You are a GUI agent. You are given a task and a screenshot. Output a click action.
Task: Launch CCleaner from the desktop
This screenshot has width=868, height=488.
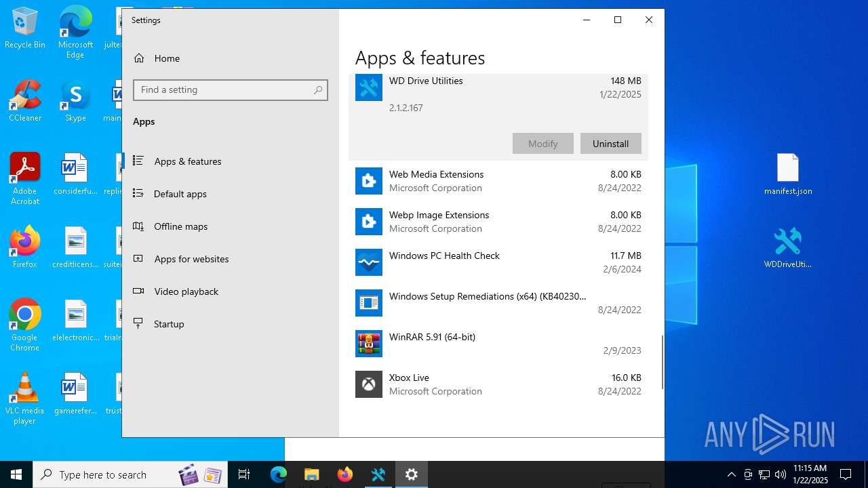pyautogui.click(x=24, y=102)
